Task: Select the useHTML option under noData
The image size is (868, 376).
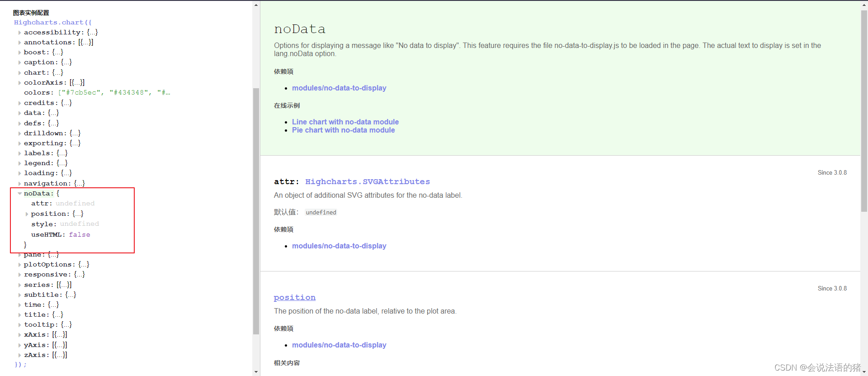Action: pyautogui.click(x=48, y=234)
